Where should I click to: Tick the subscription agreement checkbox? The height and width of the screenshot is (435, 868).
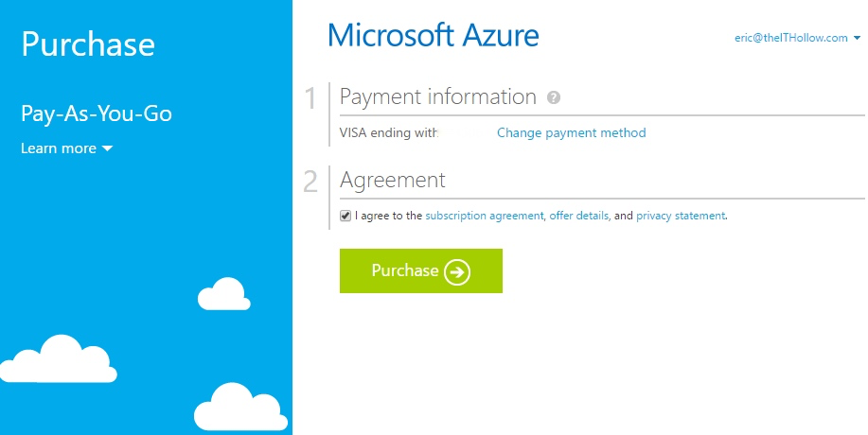345,216
